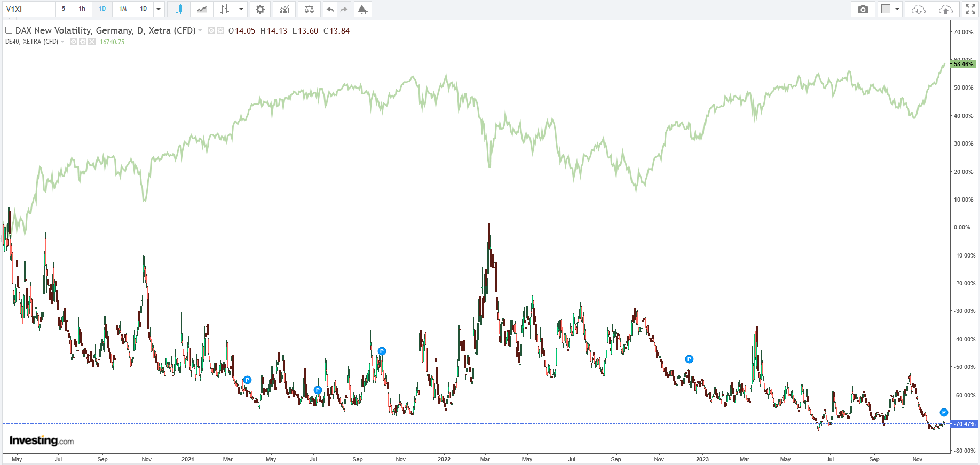
Task: Click the gray 1D button beside interval dropdown
Action: tap(144, 9)
